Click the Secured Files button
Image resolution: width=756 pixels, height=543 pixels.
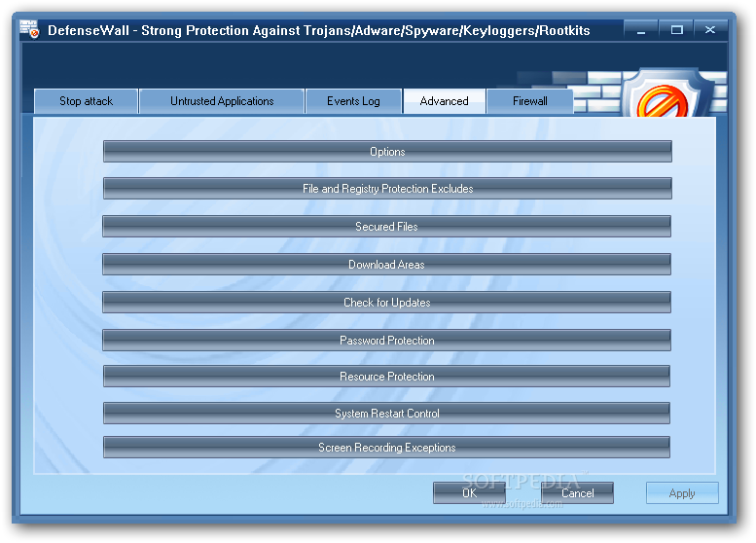click(386, 226)
